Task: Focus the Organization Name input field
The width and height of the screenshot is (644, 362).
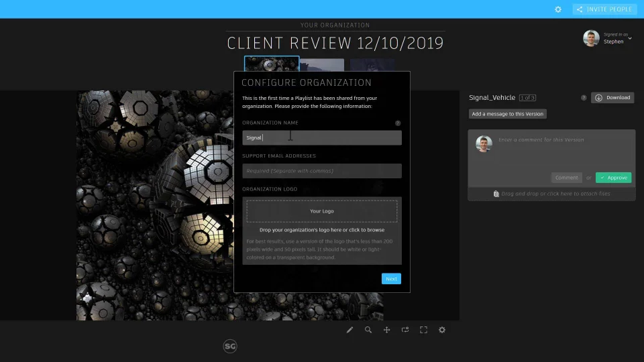Action: pyautogui.click(x=321, y=137)
